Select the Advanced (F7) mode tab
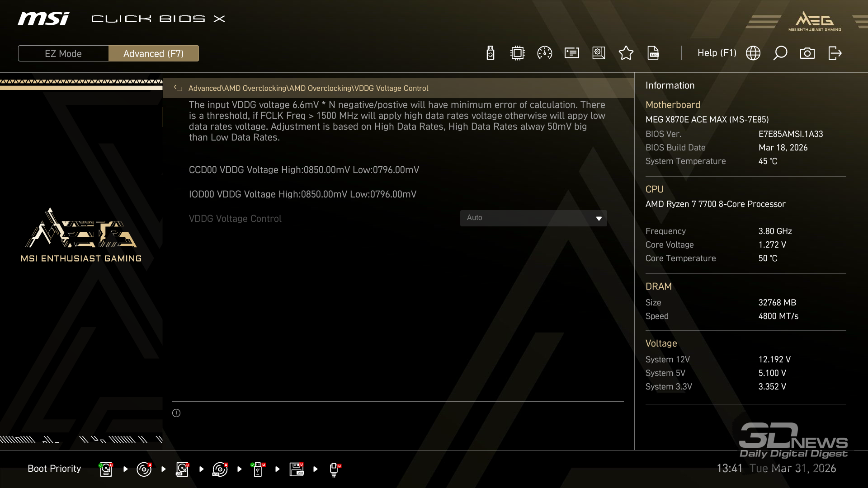 [x=154, y=53]
